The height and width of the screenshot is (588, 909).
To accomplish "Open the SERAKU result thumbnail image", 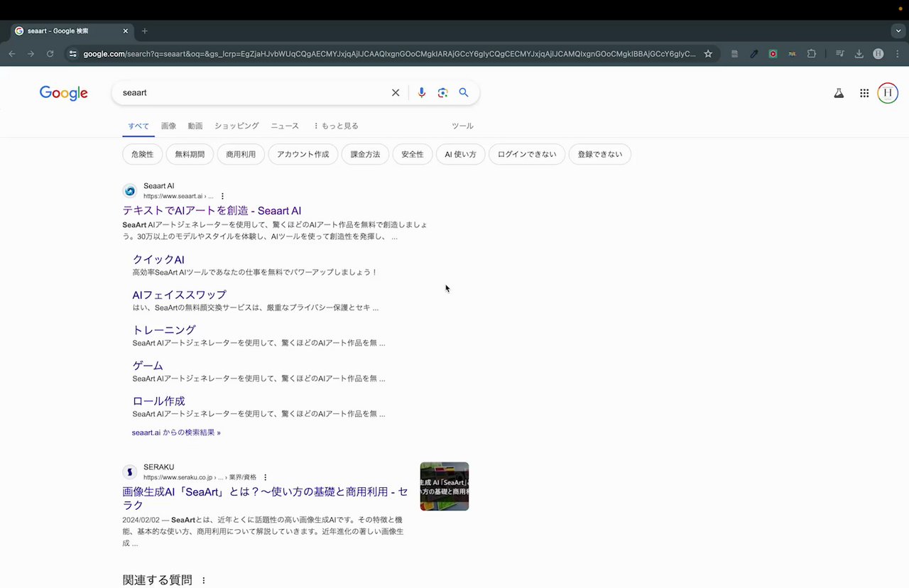I will click(x=445, y=486).
